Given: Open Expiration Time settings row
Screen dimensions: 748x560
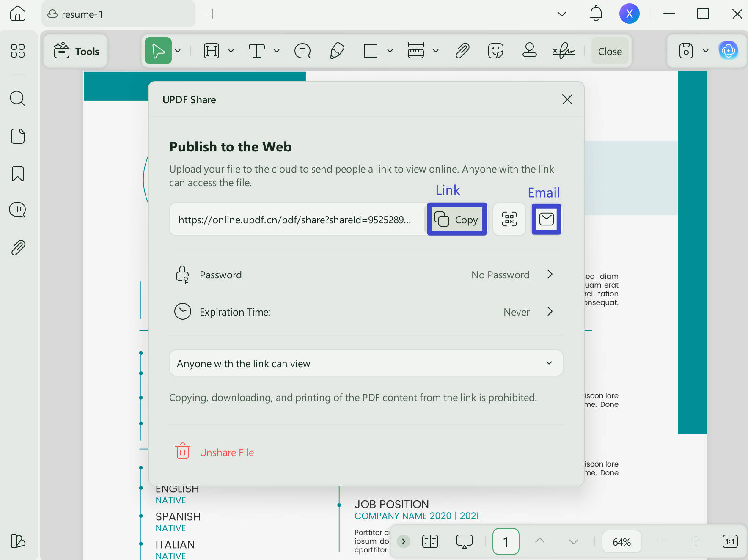Looking at the screenshot, I should click(x=366, y=312).
